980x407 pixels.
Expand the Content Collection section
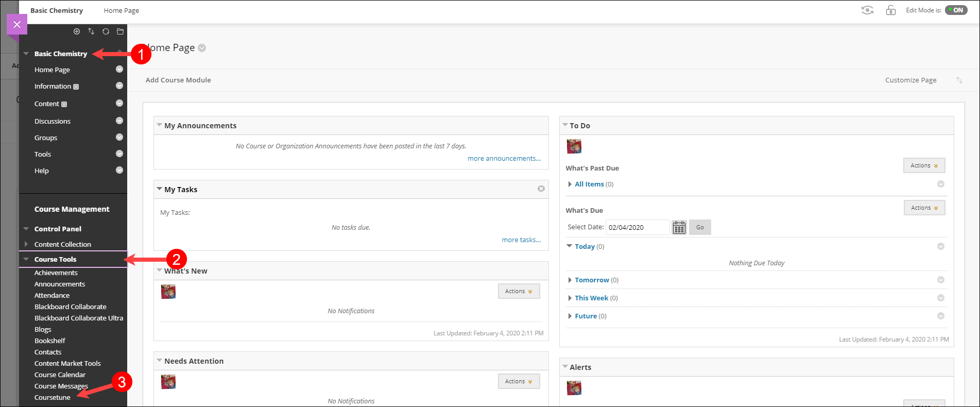[x=26, y=244]
